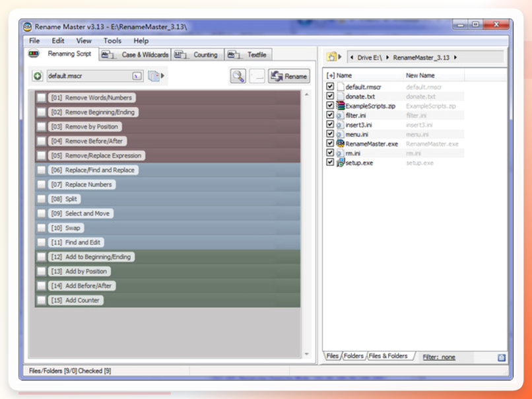Click the rm.ini file icon
This screenshot has width=532, height=399.
[341, 153]
